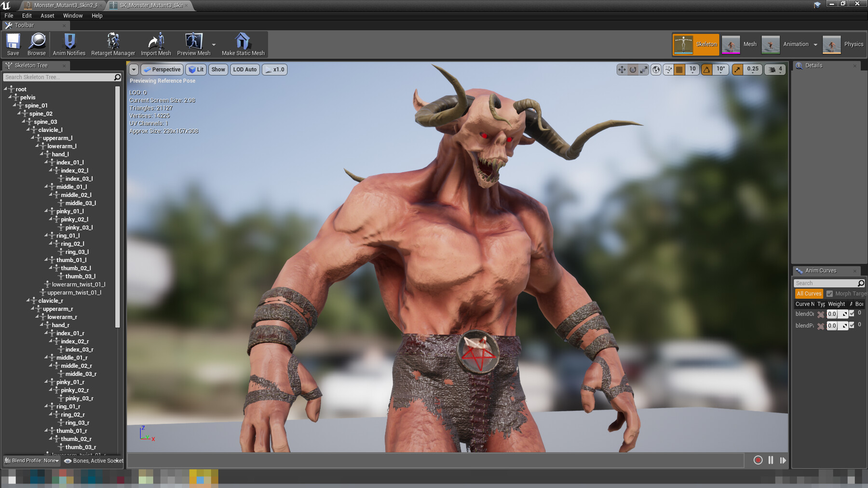Toggle rotation snapping in the viewport
This screenshot has height=488, width=868.
pos(707,69)
